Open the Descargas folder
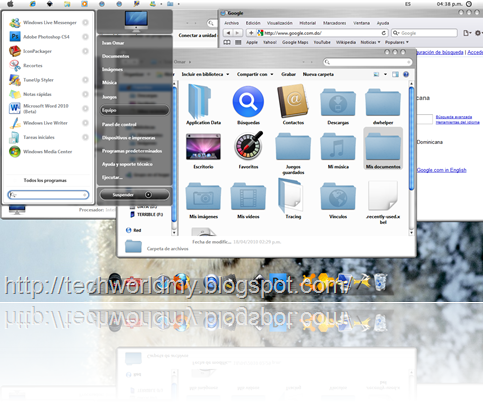 click(x=338, y=106)
